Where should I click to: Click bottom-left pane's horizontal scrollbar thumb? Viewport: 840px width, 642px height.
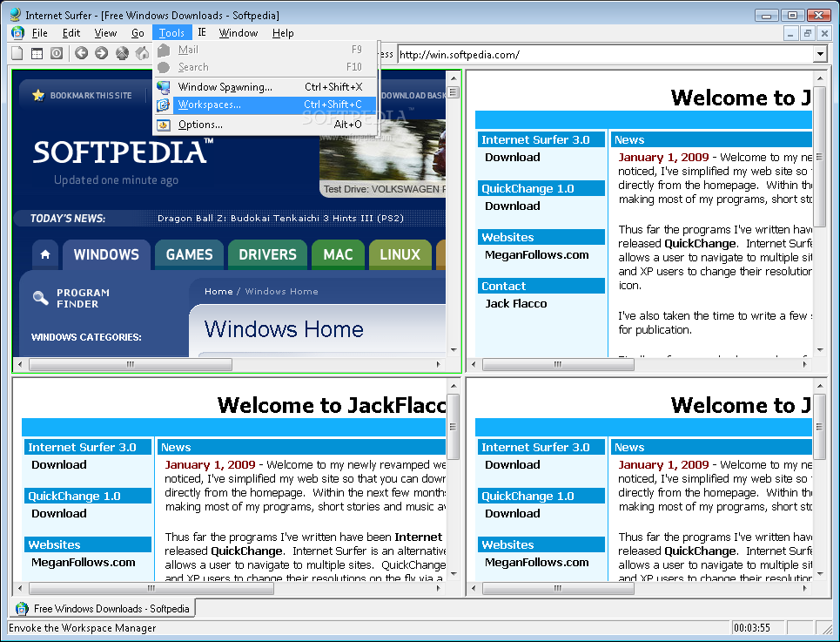151,588
